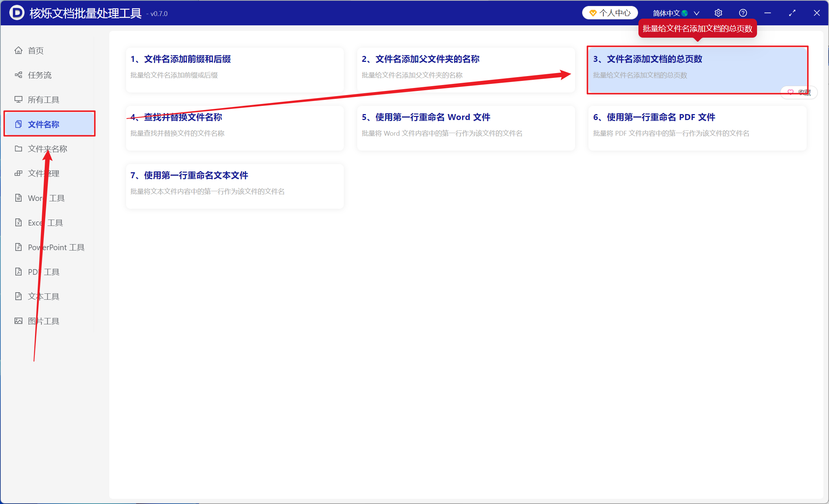
Task: Open 文件名添加文档的总页数 tool card
Action: pyautogui.click(x=697, y=70)
